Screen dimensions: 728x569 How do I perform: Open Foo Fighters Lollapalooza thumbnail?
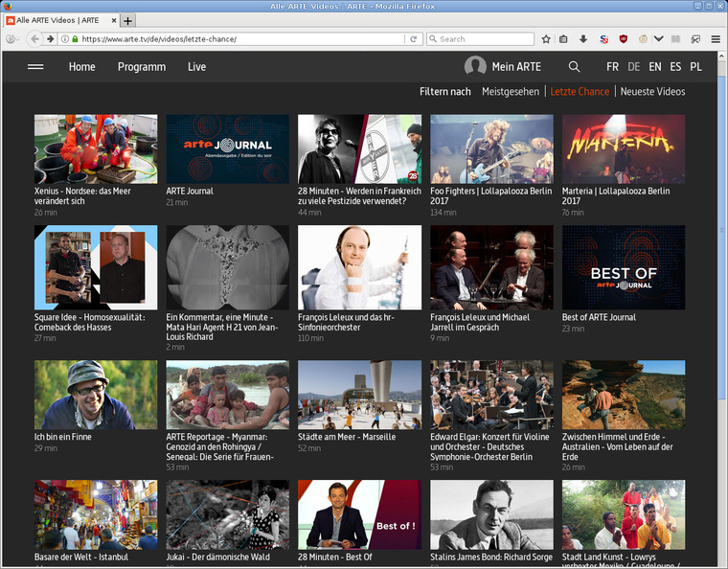[491, 149]
